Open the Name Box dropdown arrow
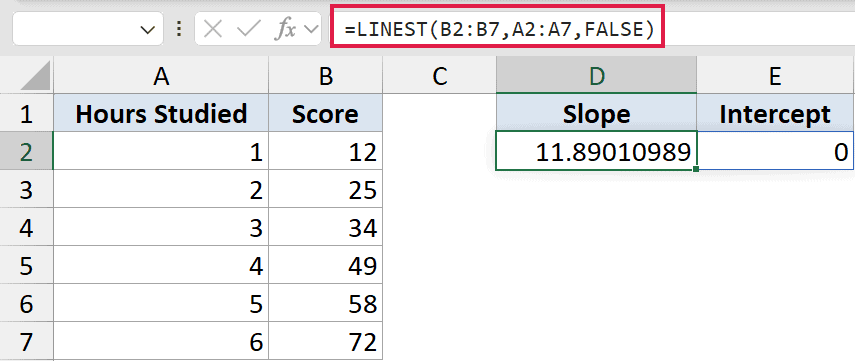 (147, 30)
